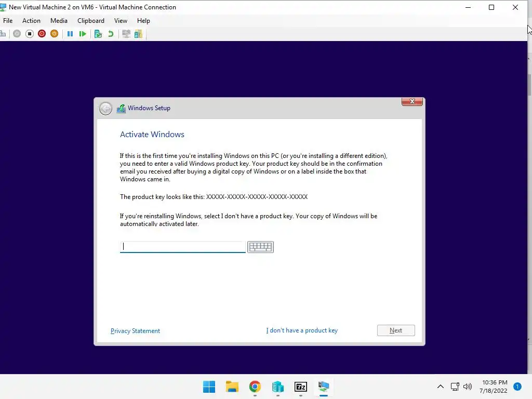
Task: Click the Windows Setup title icon
Action: coord(121,108)
